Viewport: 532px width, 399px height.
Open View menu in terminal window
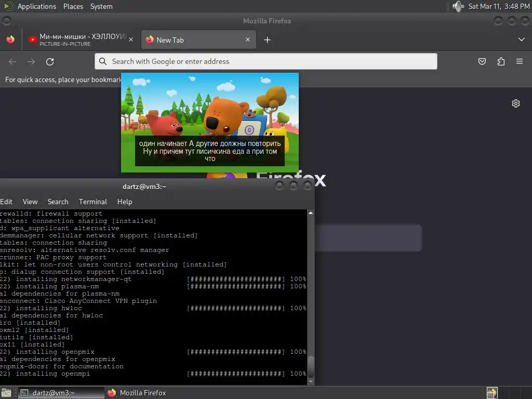coord(30,202)
